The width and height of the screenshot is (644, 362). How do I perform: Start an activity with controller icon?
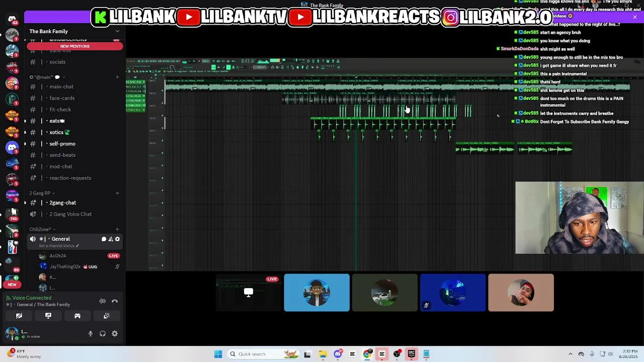coord(77,316)
